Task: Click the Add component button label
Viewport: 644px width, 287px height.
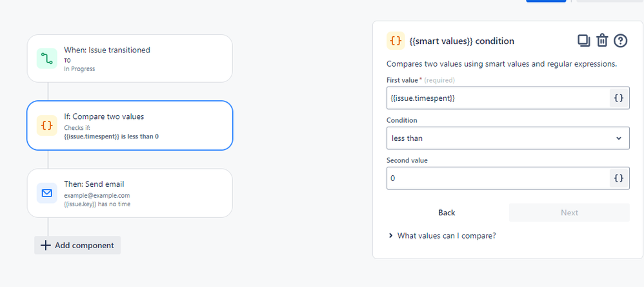Action: click(x=84, y=246)
